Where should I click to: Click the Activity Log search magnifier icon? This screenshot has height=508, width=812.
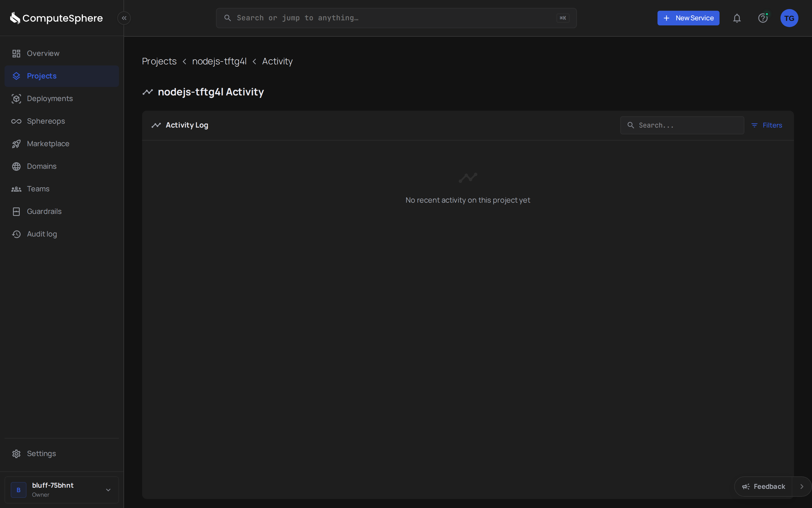click(631, 125)
